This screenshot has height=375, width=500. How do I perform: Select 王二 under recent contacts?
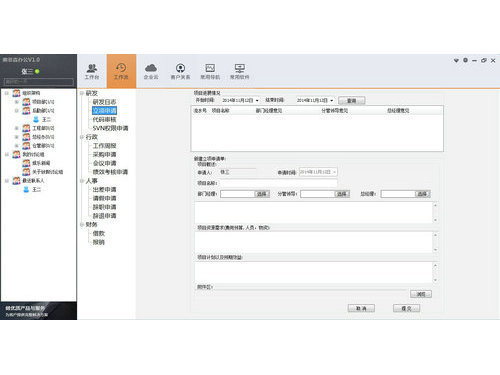32,189
